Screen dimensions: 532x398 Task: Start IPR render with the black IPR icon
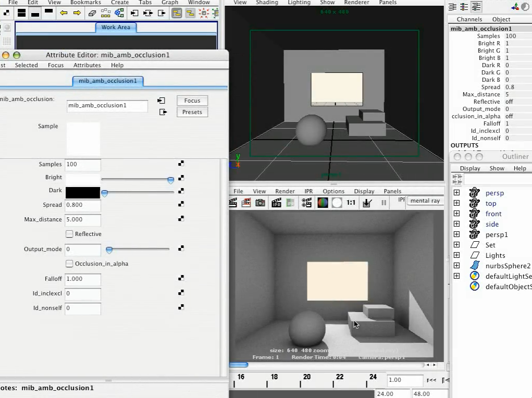pyautogui.click(x=276, y=203)
